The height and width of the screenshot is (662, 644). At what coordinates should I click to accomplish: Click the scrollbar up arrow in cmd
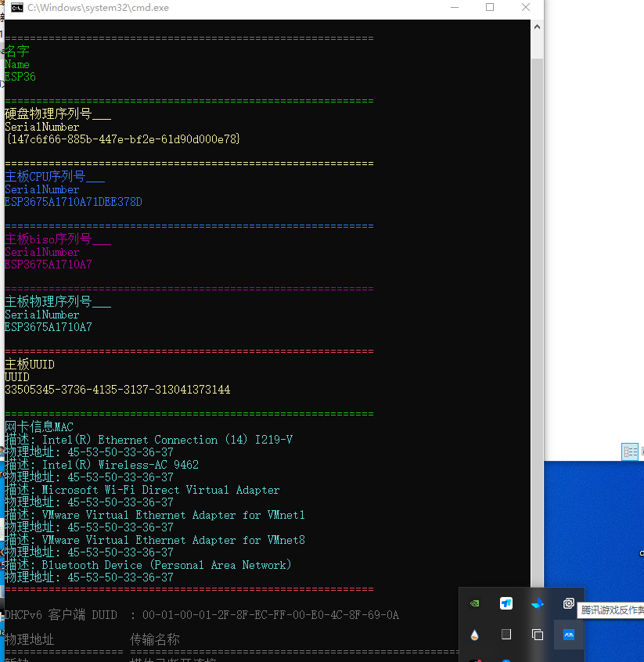537,27
